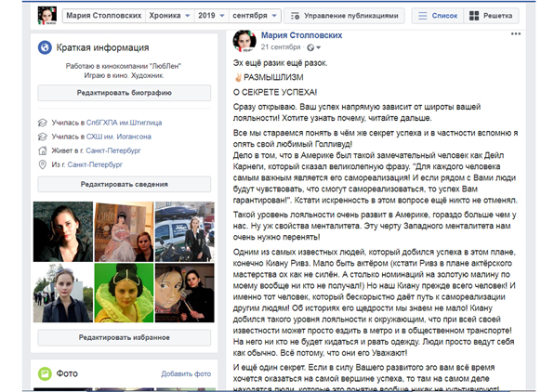Open the green-background costume photo thumbnail

click(124, 293)
